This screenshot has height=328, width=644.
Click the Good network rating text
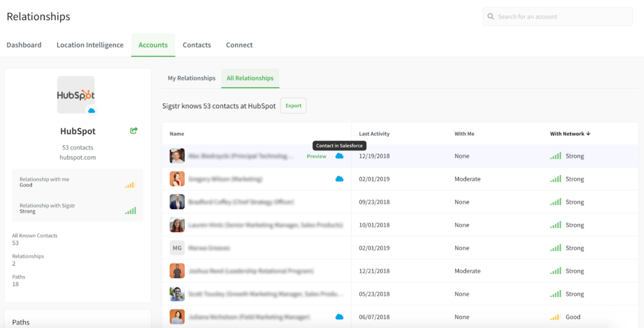point(573,317)
